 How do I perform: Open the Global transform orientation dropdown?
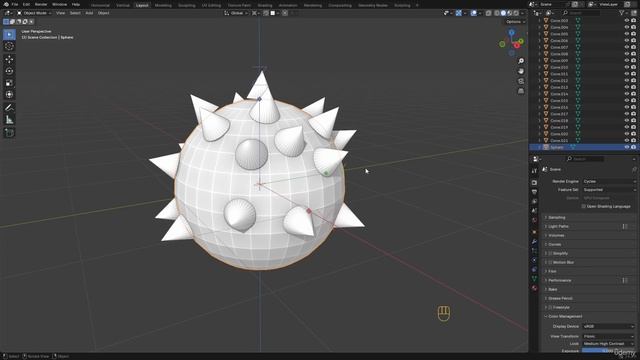(x=236, y=13)
